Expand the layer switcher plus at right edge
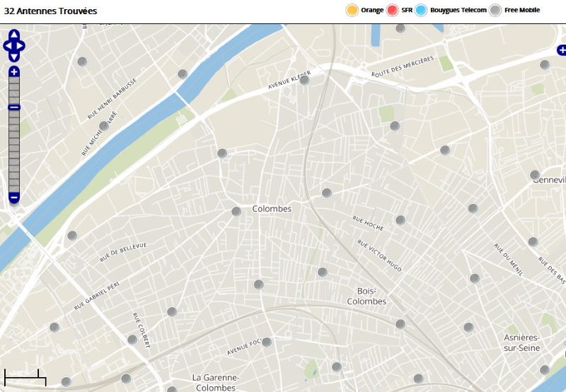566x392 pixels. coord(562,50)
